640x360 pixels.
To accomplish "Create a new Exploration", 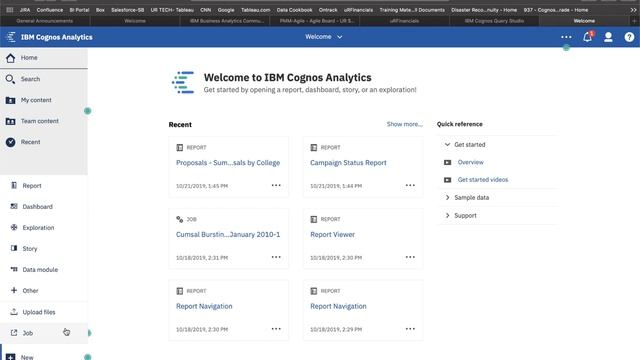I will tap(44, 228).
